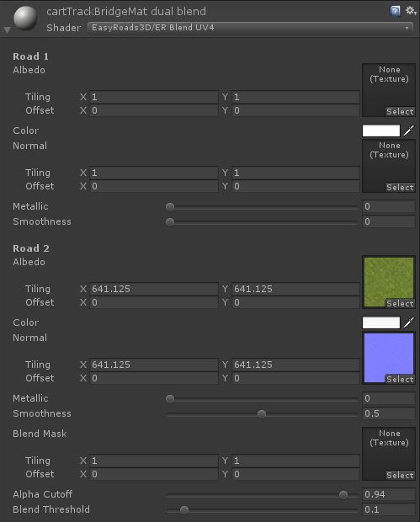The height and width of the screenshot is (522, 420).
Task: Open the Shader dropdown EasyRoads3D/ER Blend UV4
Action: [250, 28]
